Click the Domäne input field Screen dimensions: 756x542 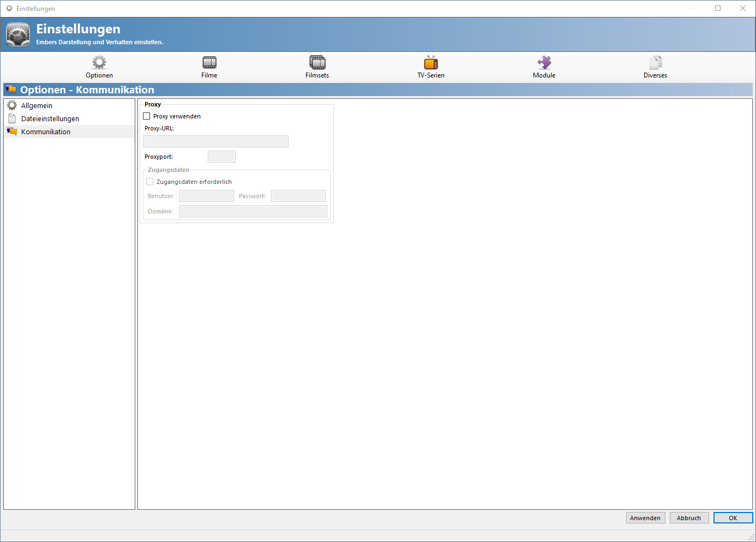(253, 211)
